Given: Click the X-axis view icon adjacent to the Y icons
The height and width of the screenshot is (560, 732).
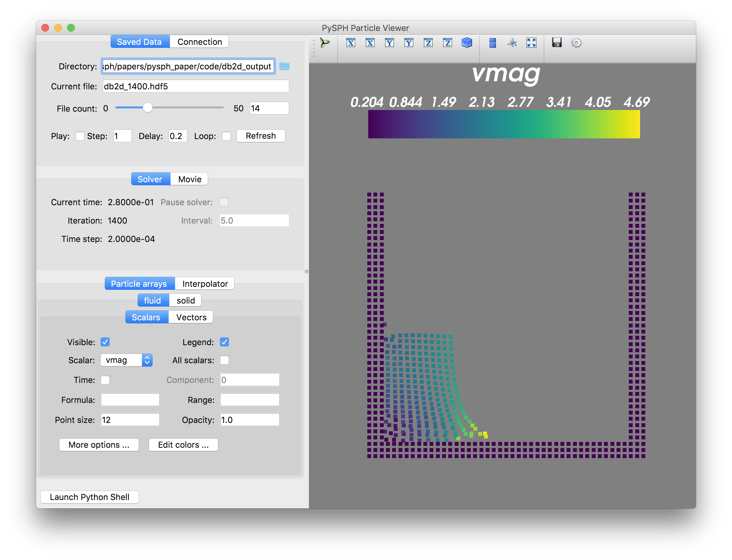Looking at the screenshot, I should [x=370, y=43].
